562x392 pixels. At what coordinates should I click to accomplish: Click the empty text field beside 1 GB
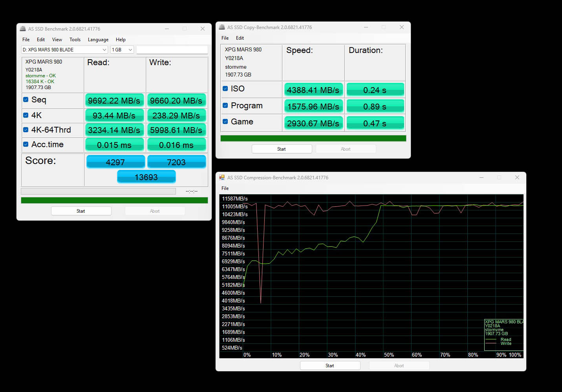coord(172,50)
